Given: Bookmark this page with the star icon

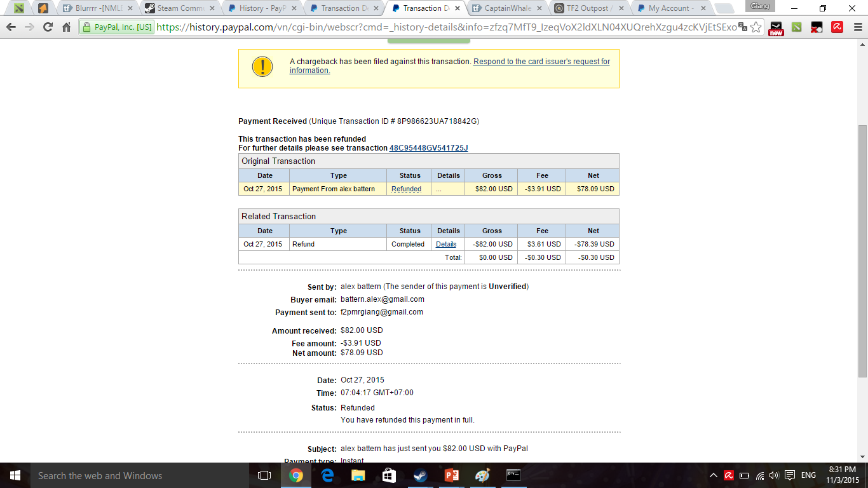Looking at the screenshot, I should tap(756, 27).
